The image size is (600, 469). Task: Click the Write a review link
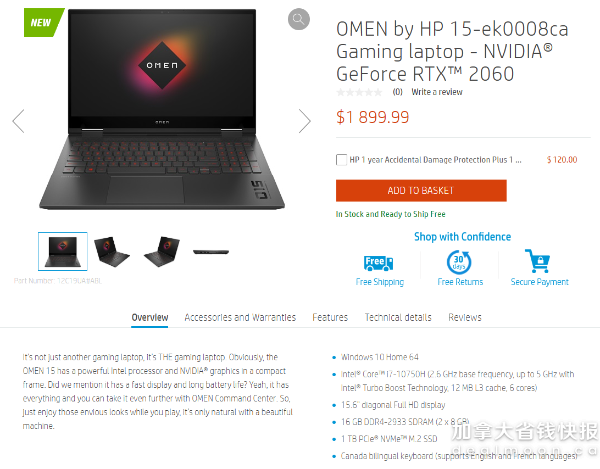437,92
